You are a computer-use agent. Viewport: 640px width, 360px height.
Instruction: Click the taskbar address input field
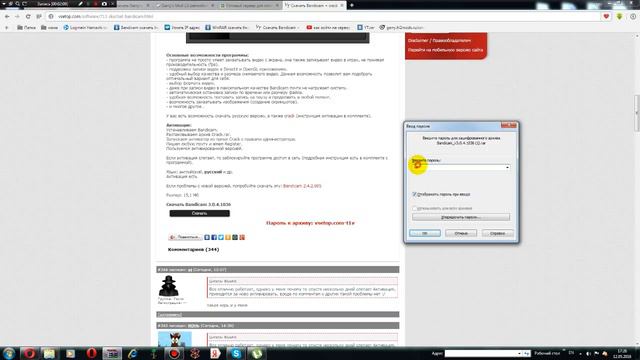483,353
